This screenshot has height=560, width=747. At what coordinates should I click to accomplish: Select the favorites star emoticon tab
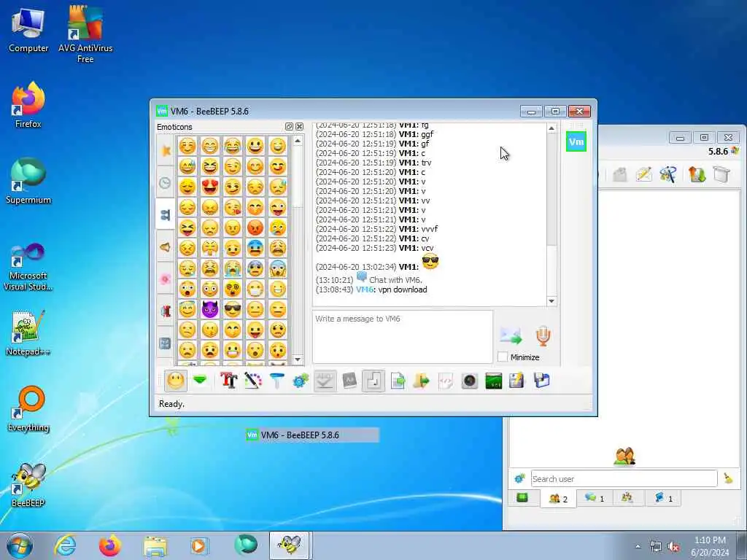tap(166, 150)
